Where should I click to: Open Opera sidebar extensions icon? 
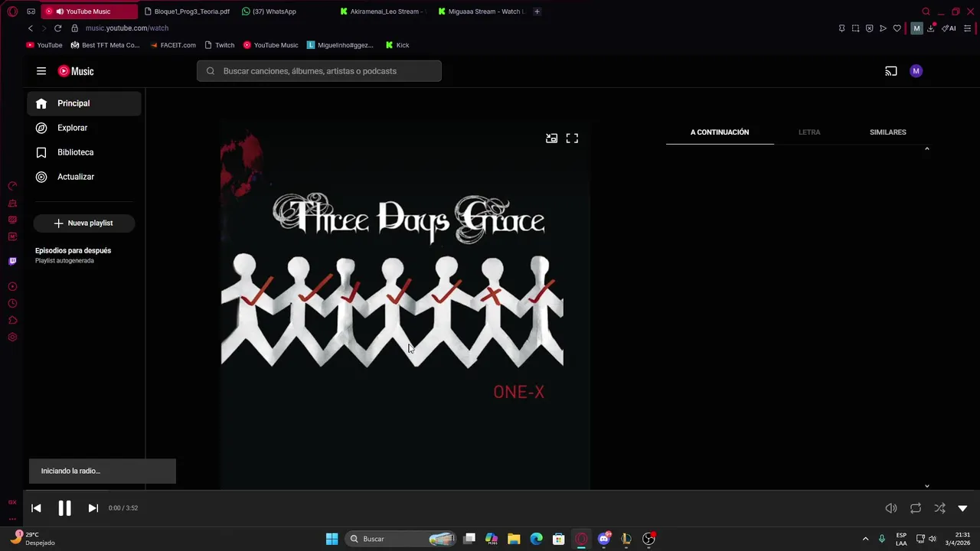pyautogui.click(x=12, y=321)
